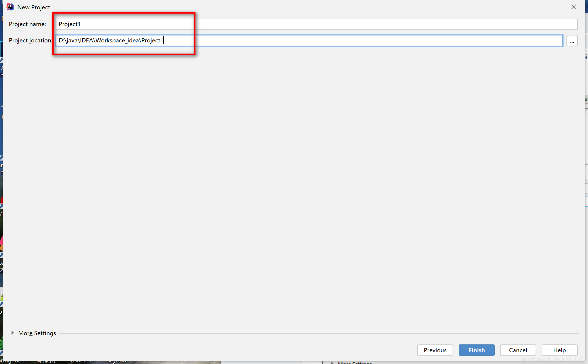This screenshot has width=588, height=364.
Task: Focus the Project name input field
Action: [x=316, y=24]
